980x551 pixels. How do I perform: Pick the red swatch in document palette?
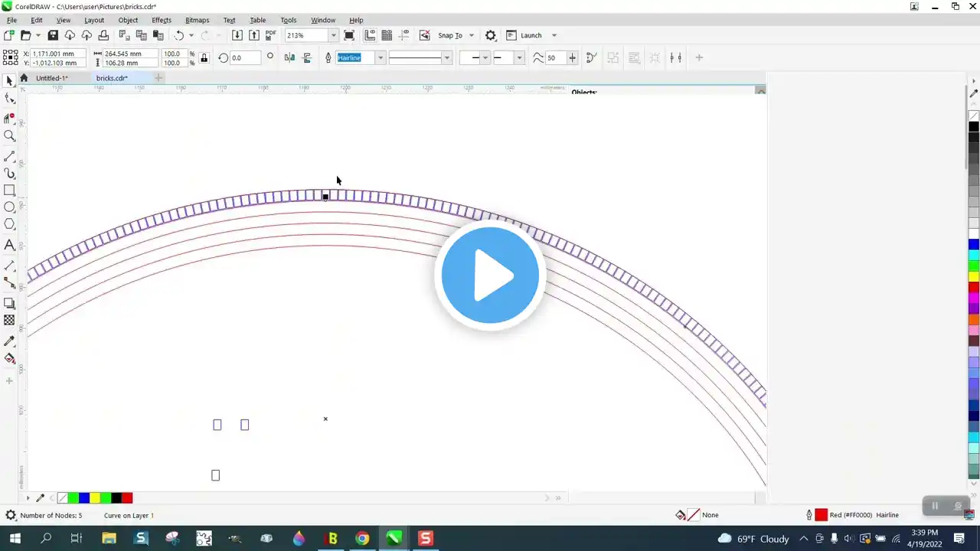[x=127, y=498]
